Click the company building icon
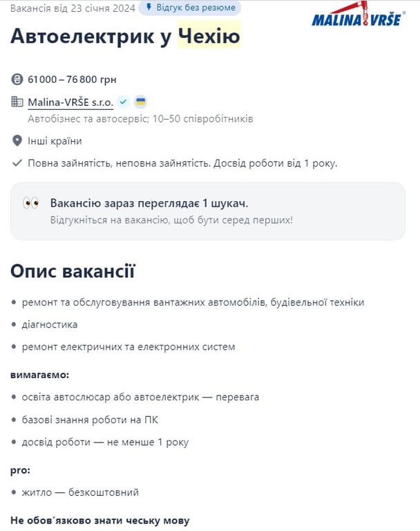Screen dimensions: 420x531 [17, 102]
